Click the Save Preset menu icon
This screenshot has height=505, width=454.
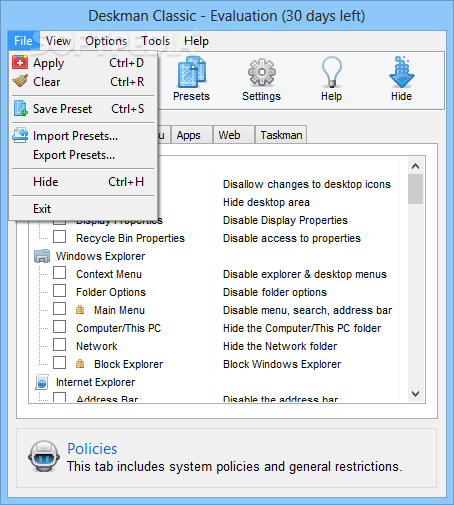(20, 108)
